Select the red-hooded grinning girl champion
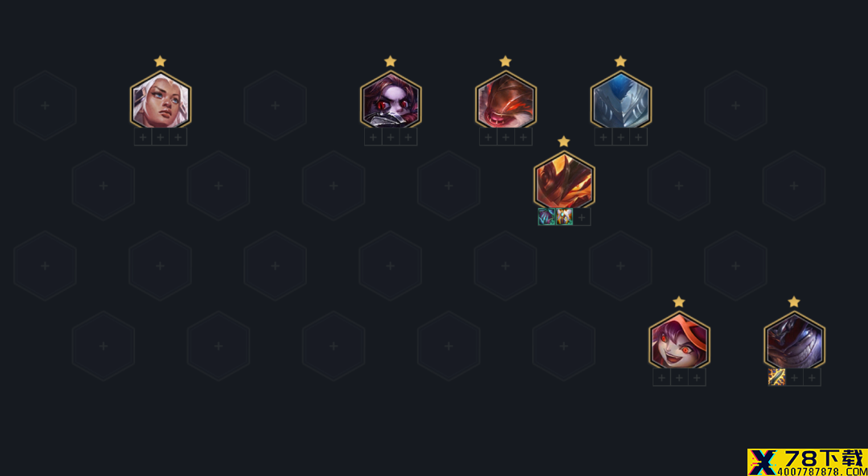This screenshot has height=476, width=868. (x=679, y=342)
